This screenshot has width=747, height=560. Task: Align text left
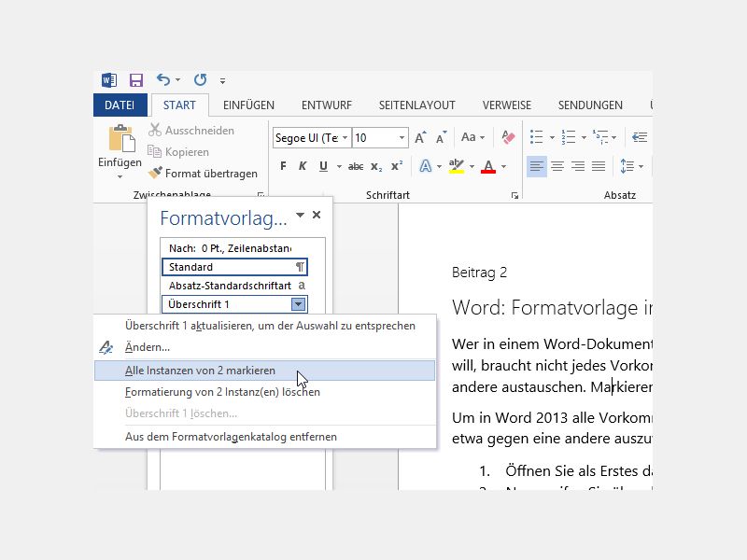[536, 166]
